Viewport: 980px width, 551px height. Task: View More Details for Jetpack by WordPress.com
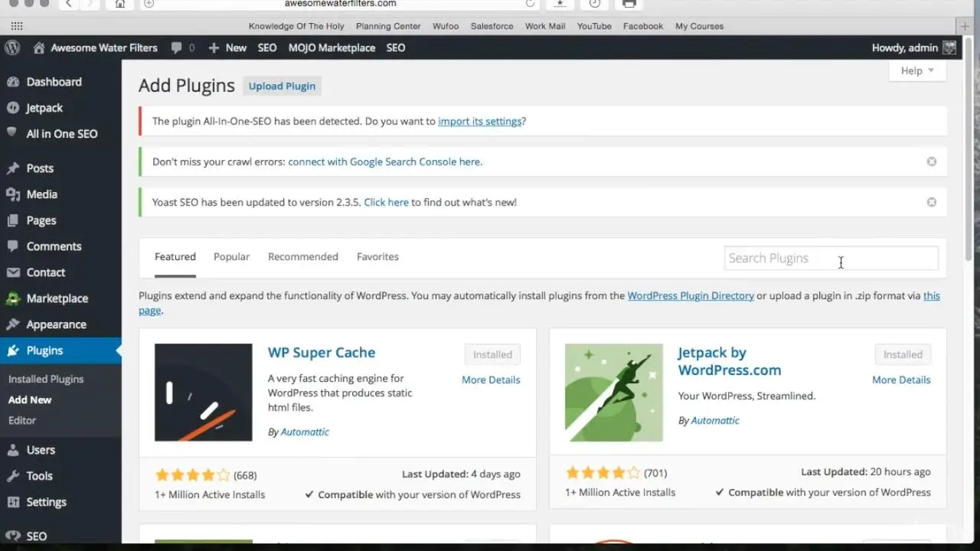coord(901,380)
